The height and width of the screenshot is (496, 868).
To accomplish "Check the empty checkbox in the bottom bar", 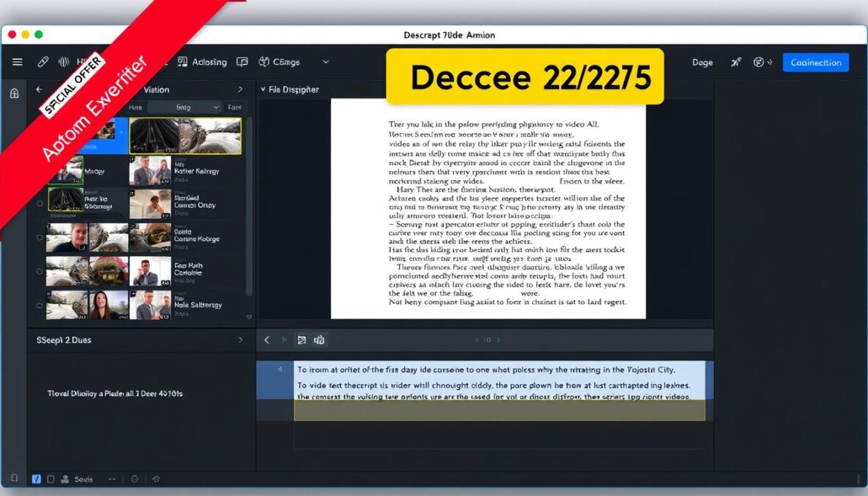I will [51, 478].
